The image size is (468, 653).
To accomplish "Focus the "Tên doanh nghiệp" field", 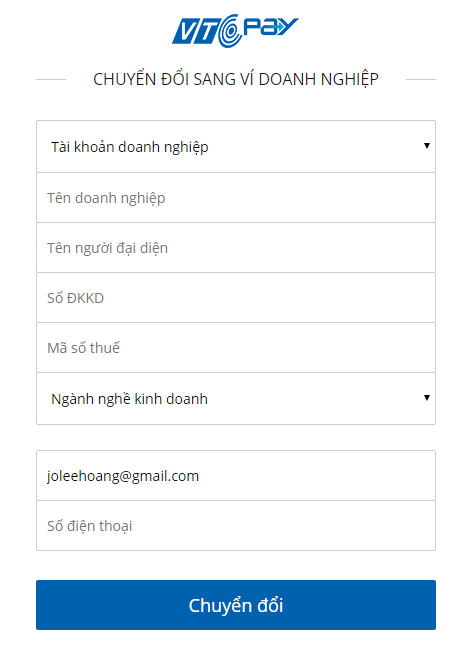I will click(x=236, y=198).
